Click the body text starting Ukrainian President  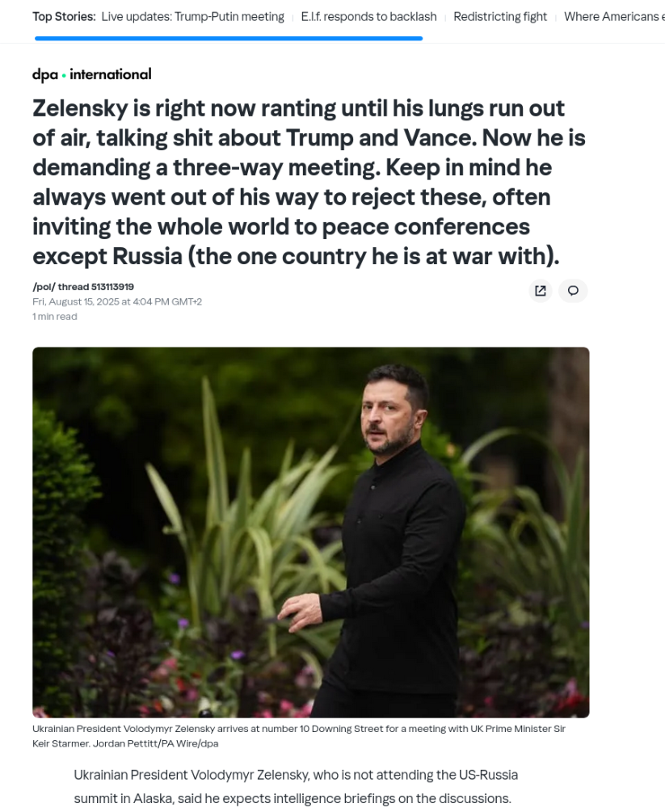click(x=295, y=775)
